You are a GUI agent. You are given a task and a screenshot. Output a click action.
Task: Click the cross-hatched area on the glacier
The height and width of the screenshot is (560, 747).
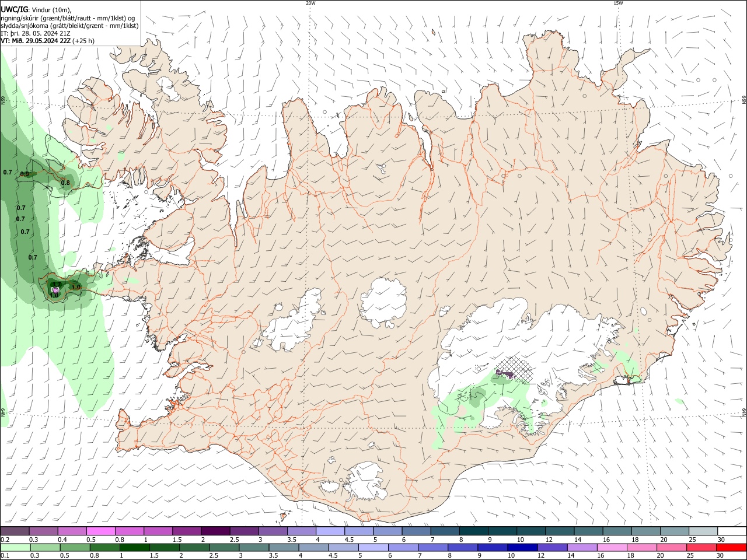pos(515,369)
